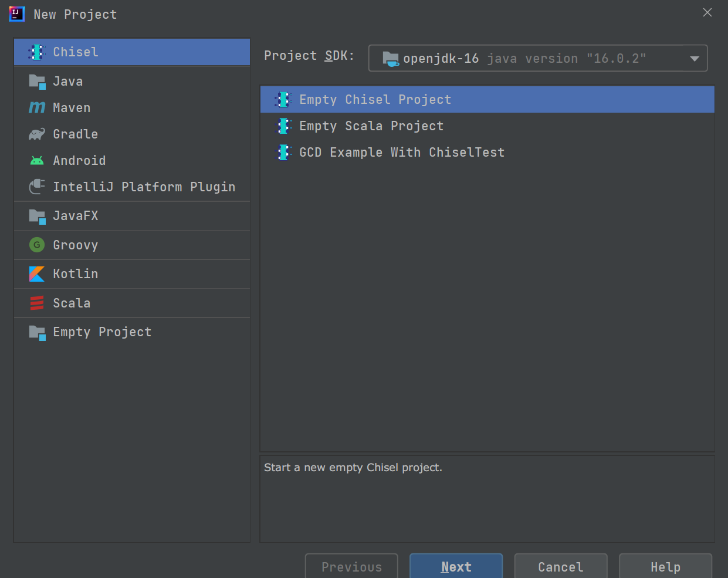Select IntelliJ Platform Plugin project type
The height and width of the screenshot is (578, 728).
[132, 187]
